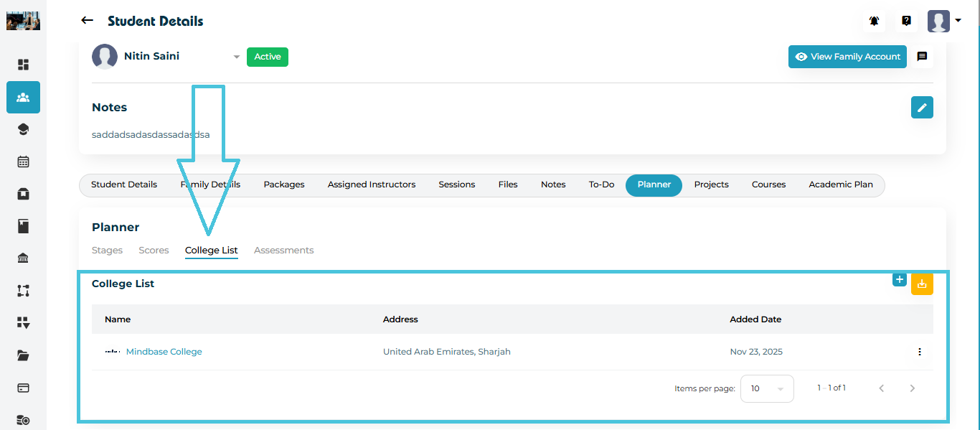Click the View Family Account button

coord(847,57)
